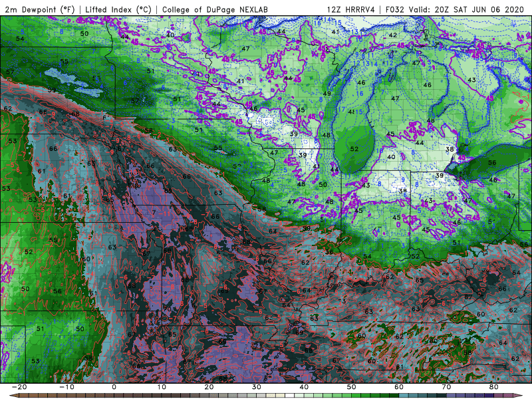Image resolution: width=532 pixels, height=399 pixels.
Task: Click the "College of DuPage NEXLAB" text
Action: pos(215,10)
